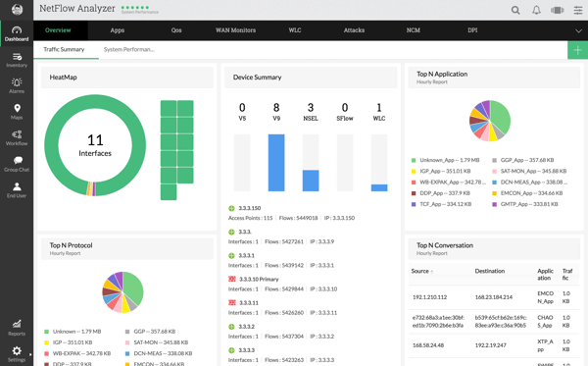Click green status icon of 3.3.3.3

[231, 350]
